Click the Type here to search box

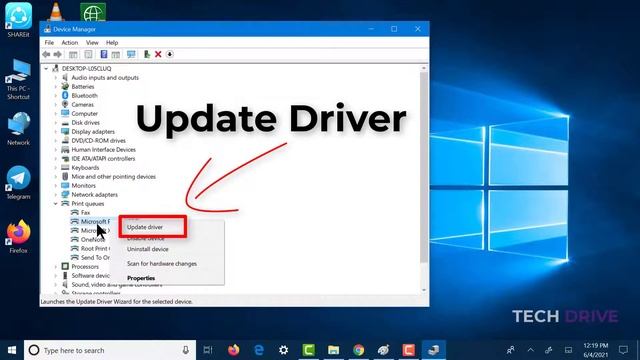point(110,350)
